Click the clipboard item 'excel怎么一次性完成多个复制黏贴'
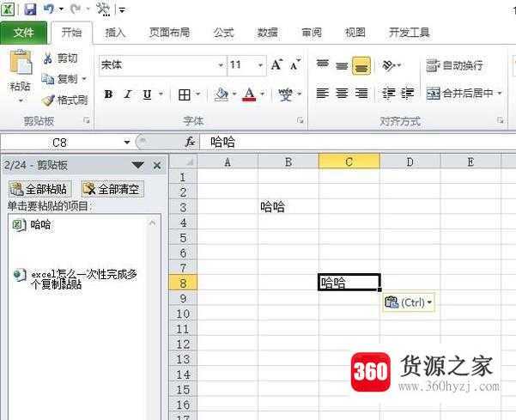The height and width of the screenshot is (420, 516). tap(77, 279)
